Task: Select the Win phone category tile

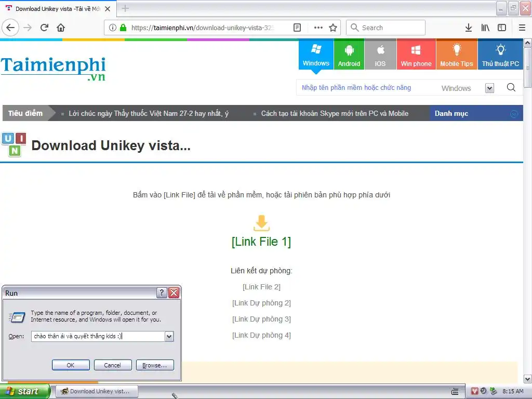Action: pos(416,55)
